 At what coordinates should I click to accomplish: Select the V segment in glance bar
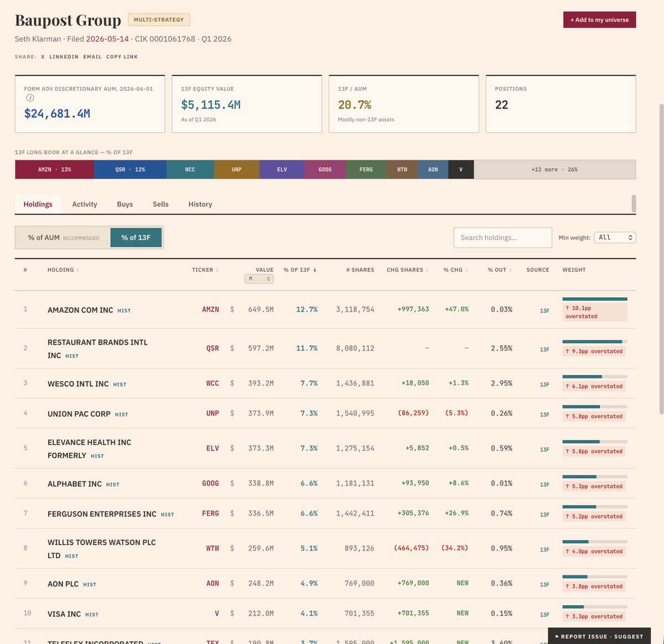pyautogui.click(x=460, y=169)
